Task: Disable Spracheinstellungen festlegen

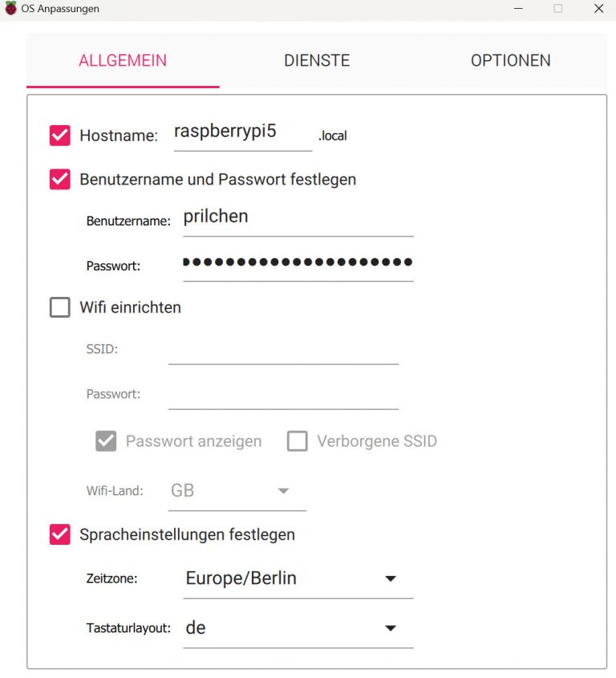Action: [x=59, y=534]
